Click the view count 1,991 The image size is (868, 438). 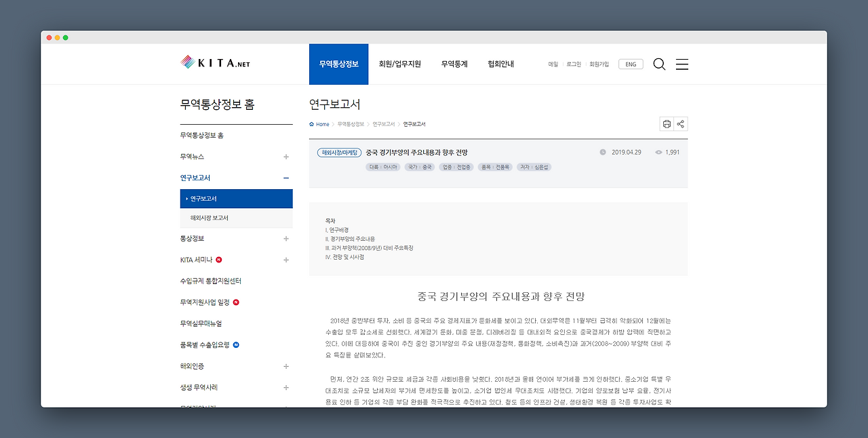pos(673,153)
